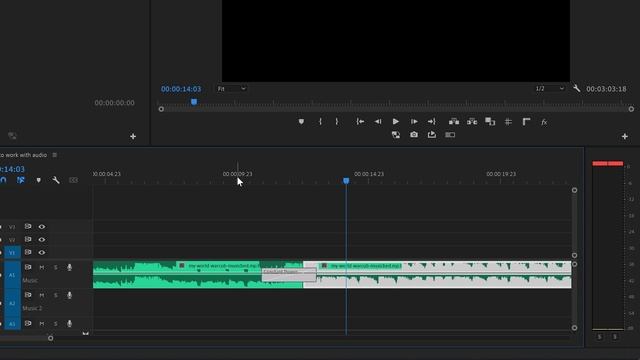Hide track V2 with its eye icon

point(42,240)
